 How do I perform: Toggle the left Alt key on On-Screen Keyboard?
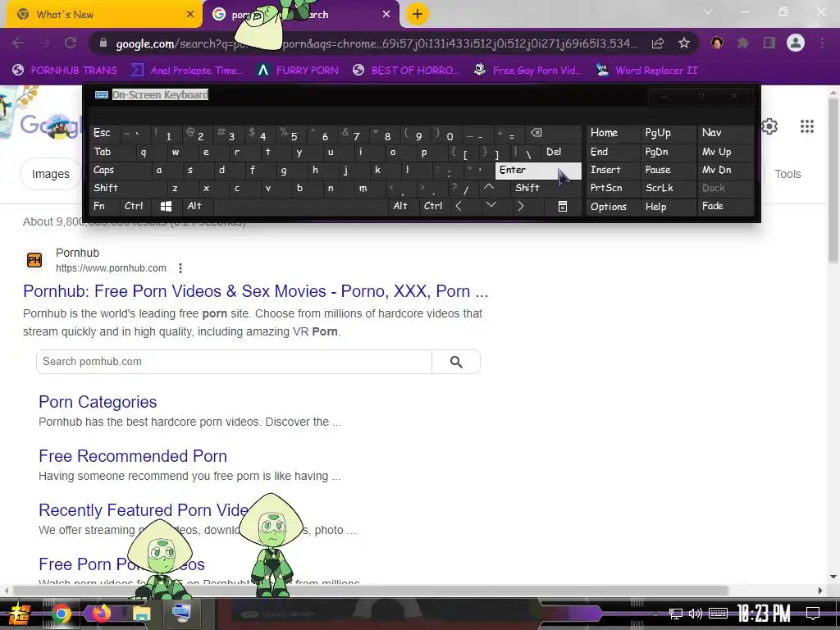[x=199, y=206]
